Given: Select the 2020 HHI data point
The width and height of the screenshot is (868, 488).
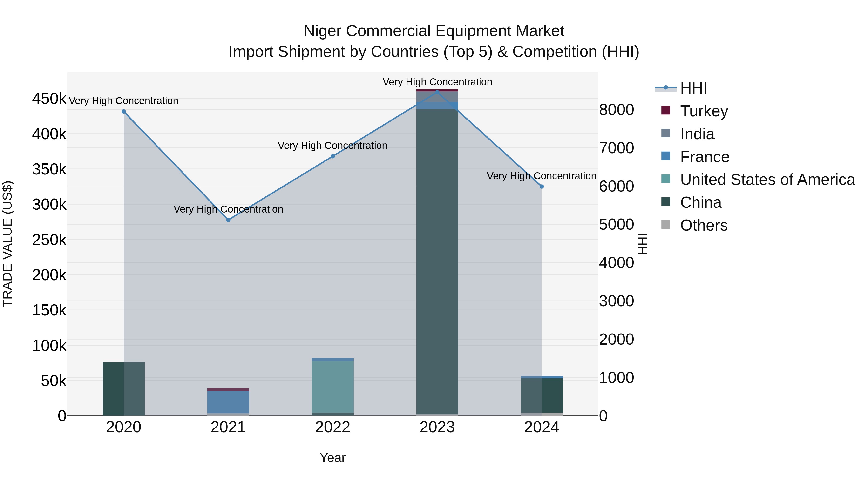Looking at the screenshot, I should click(124, 112).
